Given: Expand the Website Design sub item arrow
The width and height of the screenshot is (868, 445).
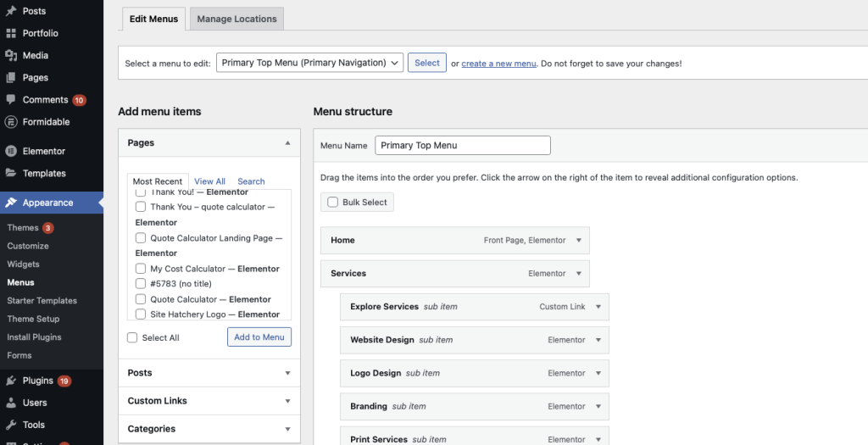Looking at the screenshot, I should (598, 340).
